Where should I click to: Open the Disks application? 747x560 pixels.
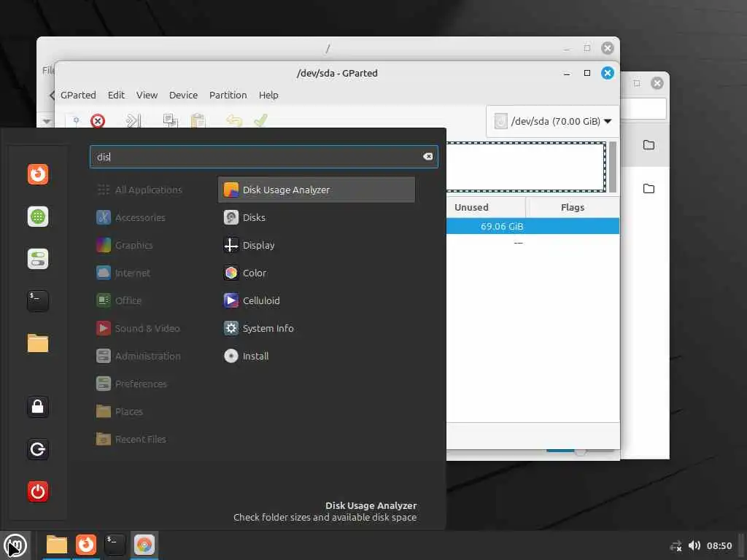coord(317,217)
